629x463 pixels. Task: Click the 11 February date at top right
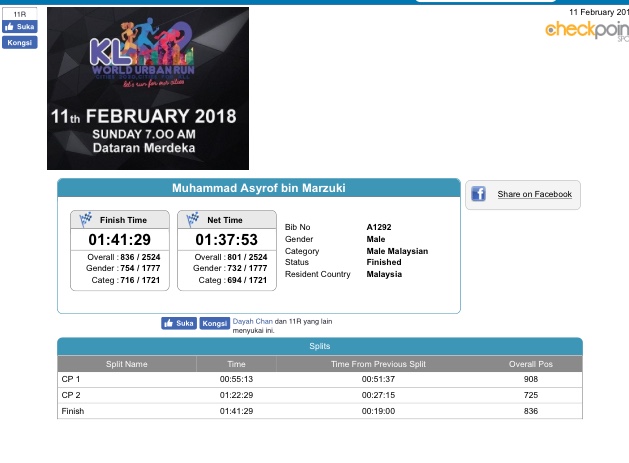coord(599,12)
